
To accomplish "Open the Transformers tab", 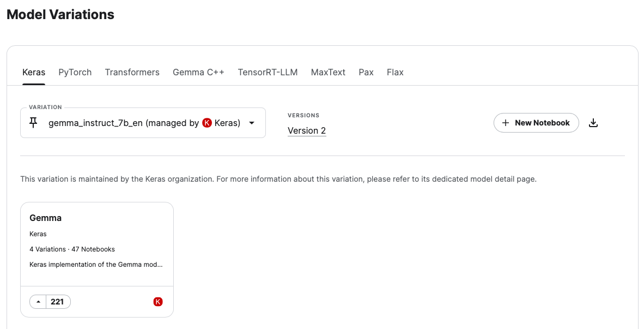I will click(132, 73).
